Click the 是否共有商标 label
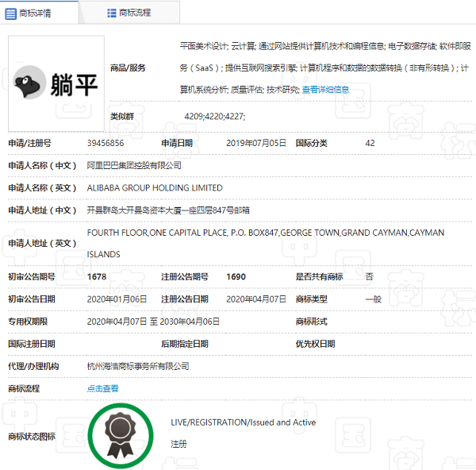This screenshot has height=470, width=476. coord(320,277)
